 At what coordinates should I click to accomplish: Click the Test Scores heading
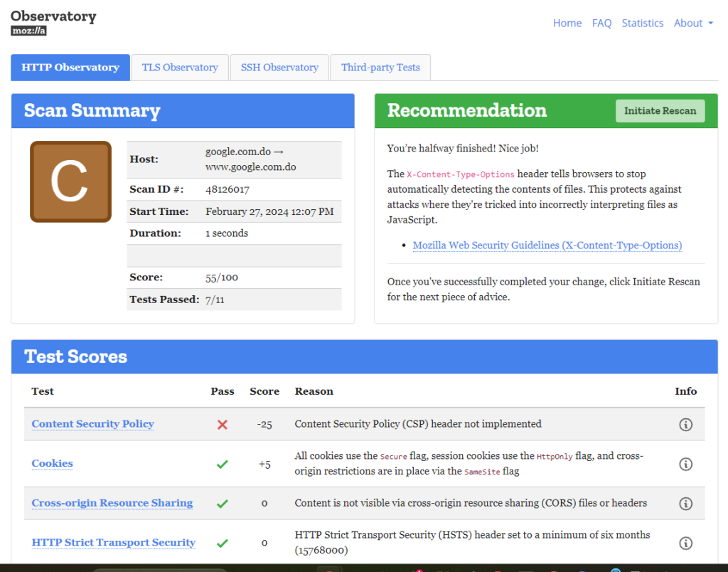pos(75,357)
